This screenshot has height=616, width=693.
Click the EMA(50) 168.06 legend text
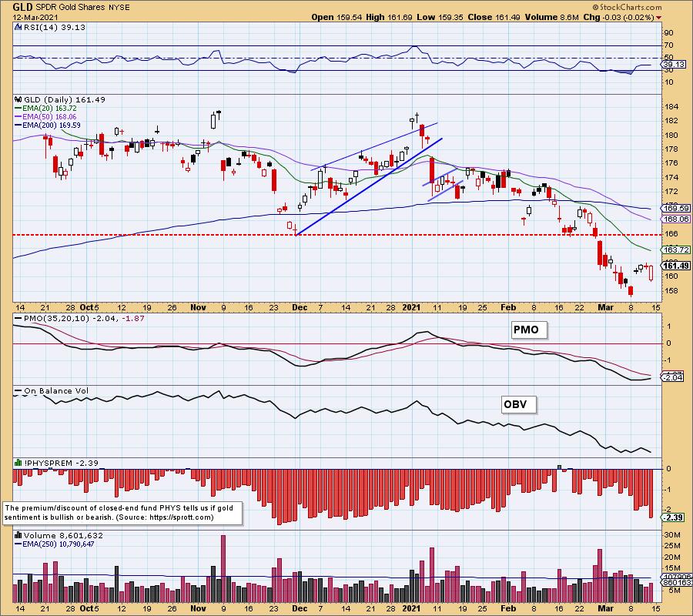(x=49, y=117)
